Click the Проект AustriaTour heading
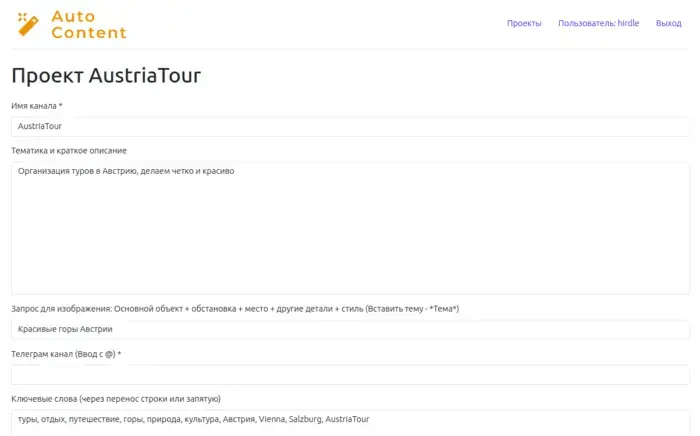This screenshot has height=436, width=700. point(106,75)
